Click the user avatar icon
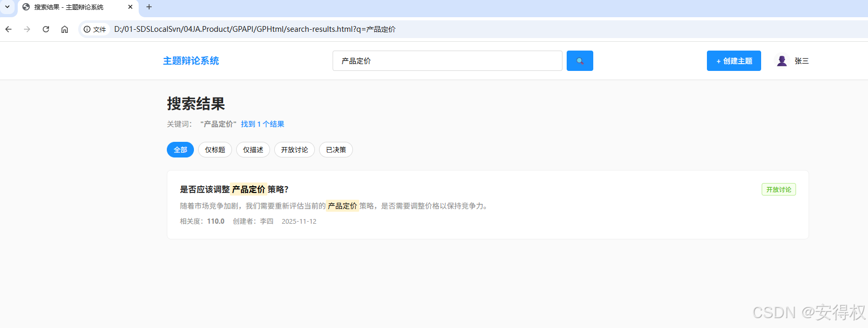This screenshot has height=328, width=868. click(781, 61)
